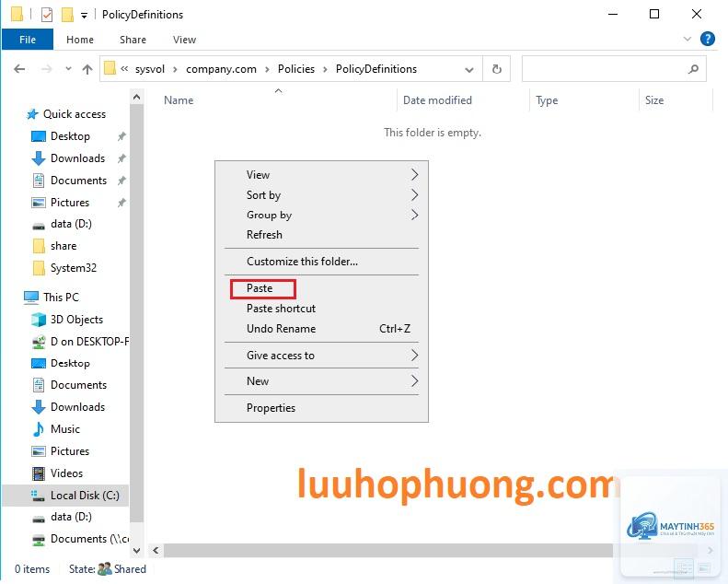Switch to the Home ribbon tab

80,40
